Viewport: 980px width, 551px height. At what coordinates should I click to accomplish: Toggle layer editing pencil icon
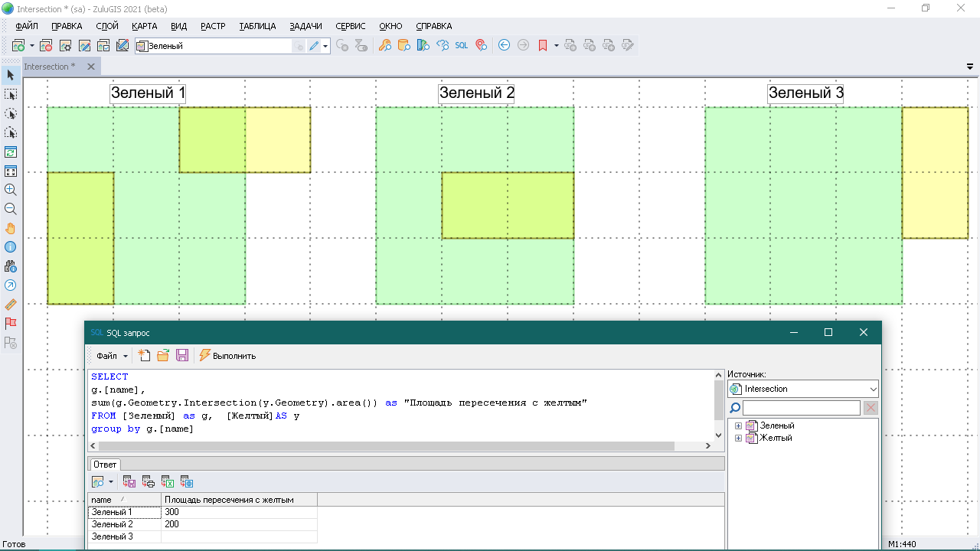click(314, 46)
